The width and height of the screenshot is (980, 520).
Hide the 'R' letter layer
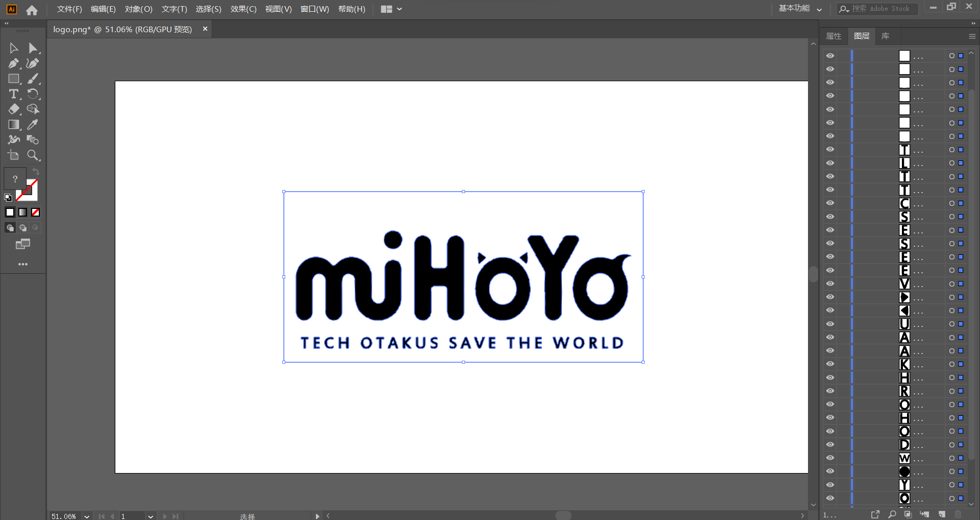[x=830, y=391]
